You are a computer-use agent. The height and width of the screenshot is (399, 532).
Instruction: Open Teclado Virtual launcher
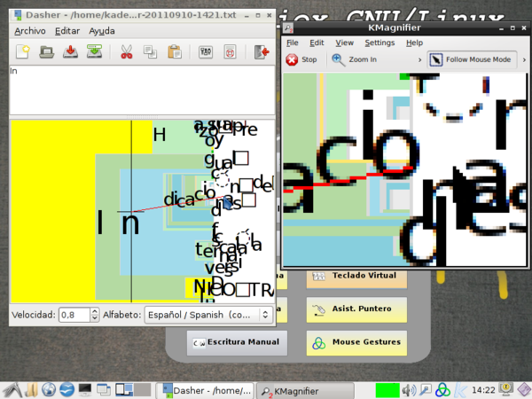point(356,276)
